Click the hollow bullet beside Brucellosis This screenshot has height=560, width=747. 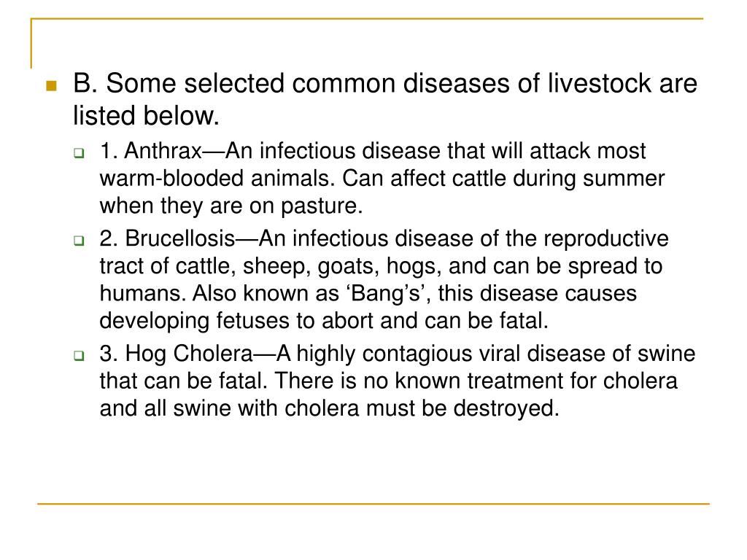(79, 241)
